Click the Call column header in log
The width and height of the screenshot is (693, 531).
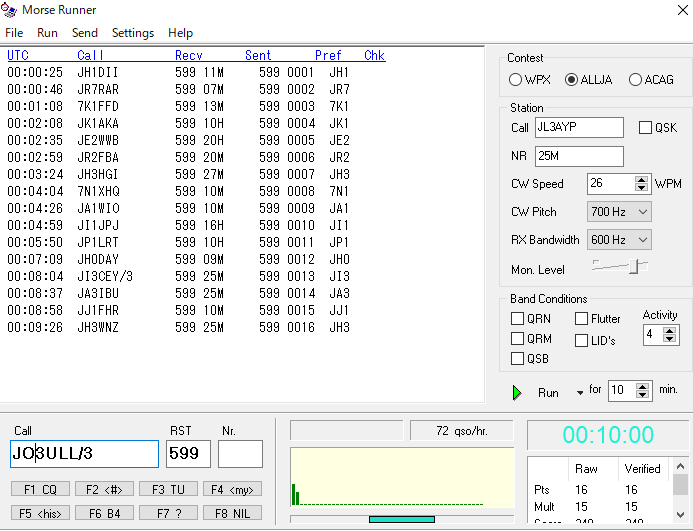[90, 55]
